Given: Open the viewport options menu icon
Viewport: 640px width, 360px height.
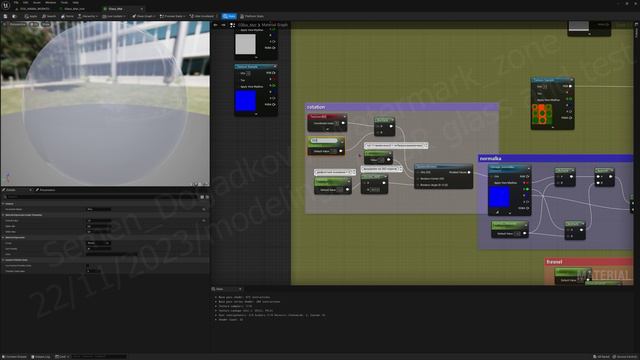Looking at the screenshot, I should pyautogui.click(x=4, y=24).
